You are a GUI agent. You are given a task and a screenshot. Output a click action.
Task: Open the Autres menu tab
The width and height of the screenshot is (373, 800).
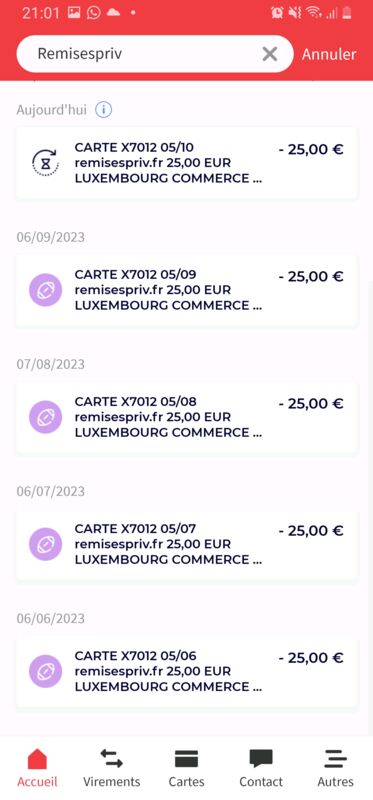pos(335,768)
